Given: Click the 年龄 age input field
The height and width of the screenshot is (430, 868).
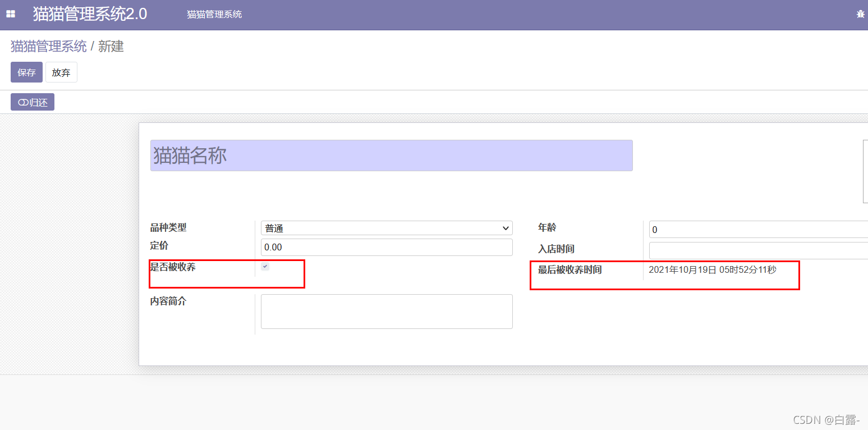Looking at the screenshot, I should [759, 230].
